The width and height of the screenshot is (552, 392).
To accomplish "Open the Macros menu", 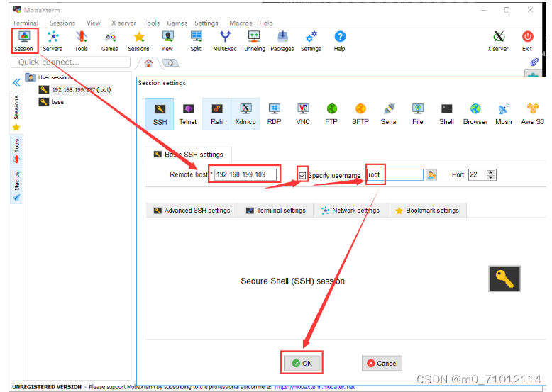I will pyautogui.click(x=241, y=23).
